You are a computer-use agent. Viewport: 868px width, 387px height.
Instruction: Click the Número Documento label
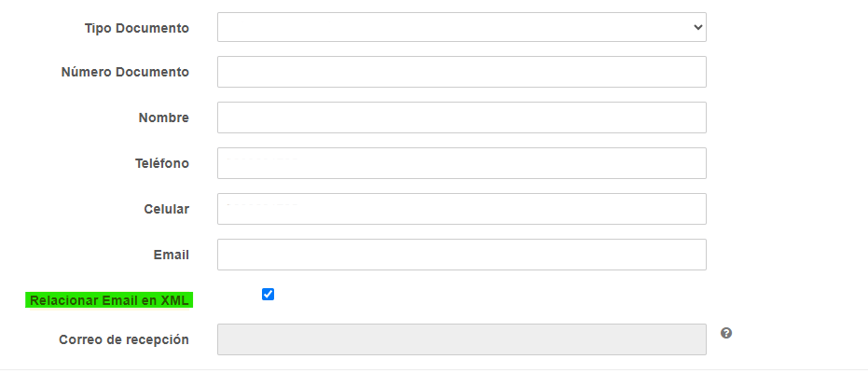pyautogui.click(x=125, y=72)
